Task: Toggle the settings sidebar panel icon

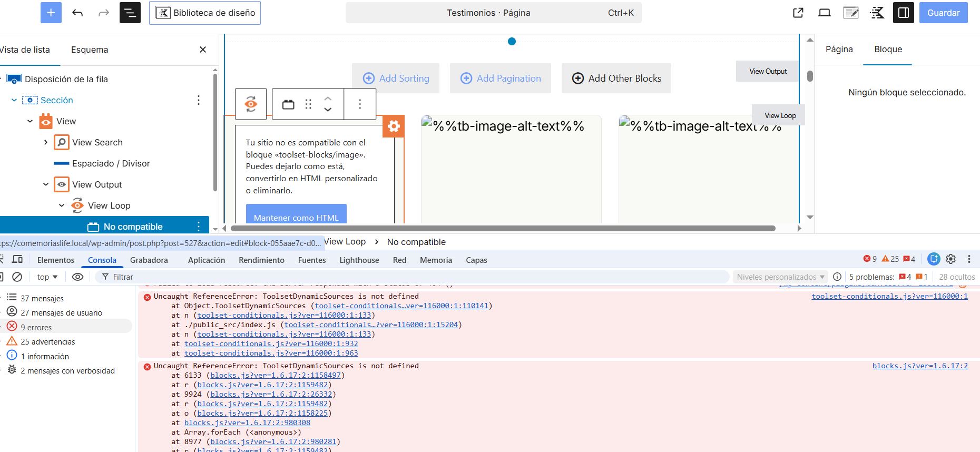Action: [x=904, y=13]
